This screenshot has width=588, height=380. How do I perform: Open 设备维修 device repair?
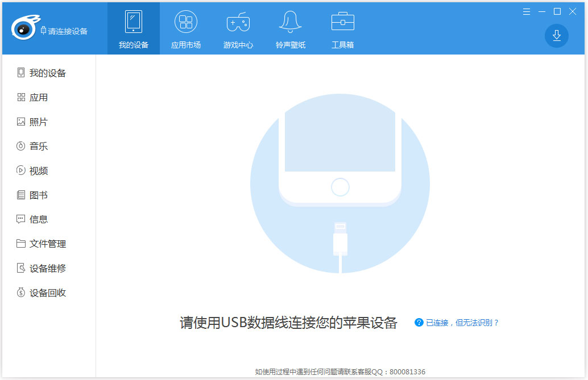pos(48,268)
